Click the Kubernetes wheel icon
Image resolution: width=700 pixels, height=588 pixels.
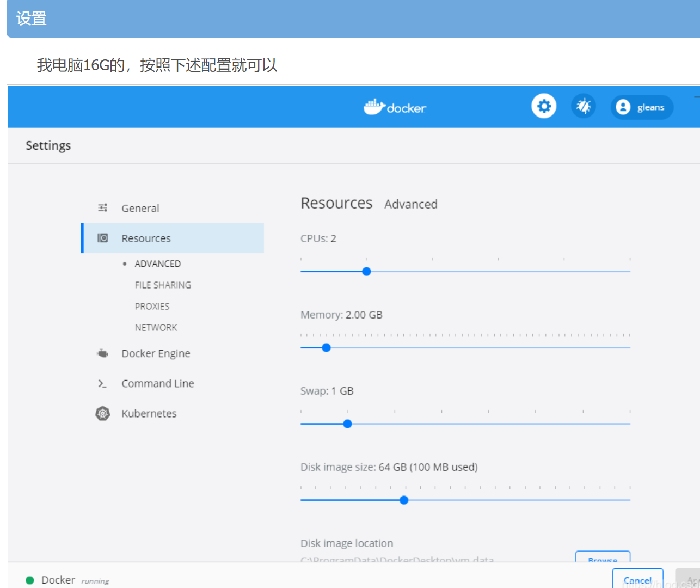tap(102, 414)
